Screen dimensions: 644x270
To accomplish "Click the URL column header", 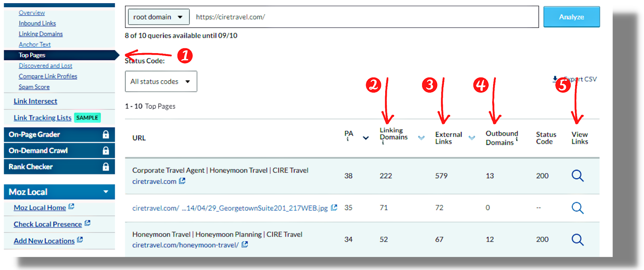I will click(139, 138).
